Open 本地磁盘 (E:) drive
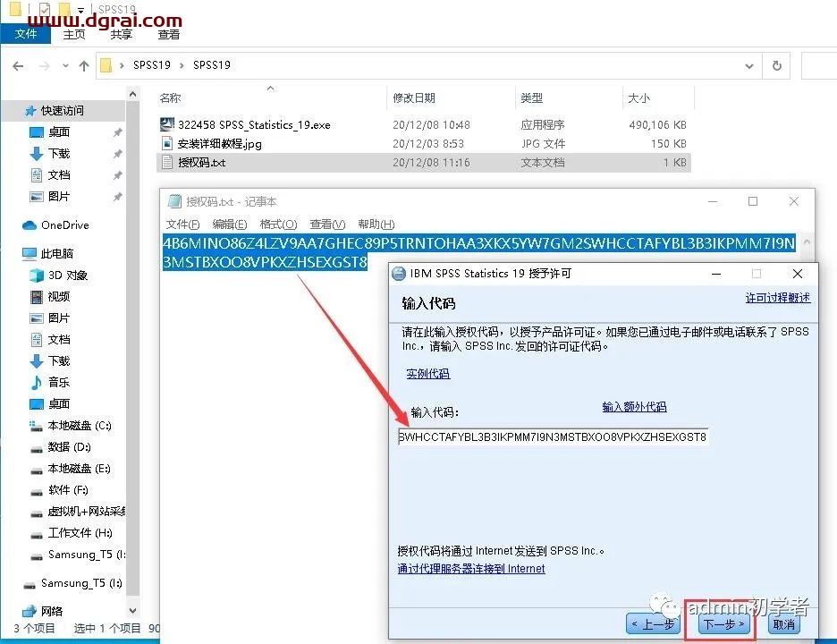This screenshot has height=644, width=837. point(79,469)
